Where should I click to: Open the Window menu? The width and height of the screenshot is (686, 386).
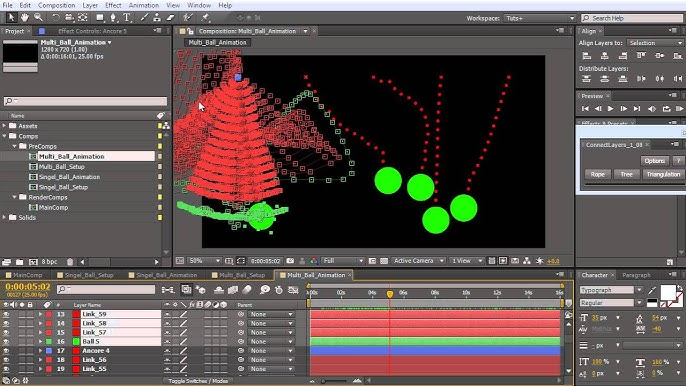click(x=199, y=5)
